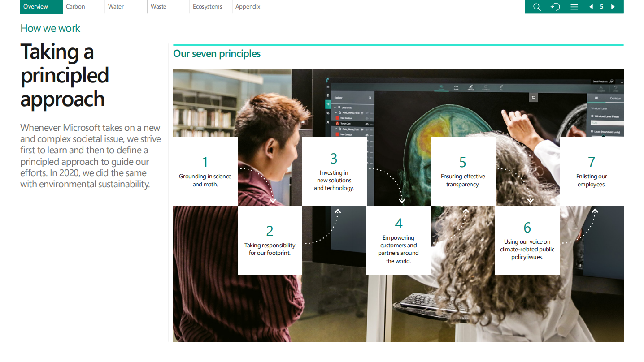
Task: Open the search magnifier icon
Action: click(536, 7)
